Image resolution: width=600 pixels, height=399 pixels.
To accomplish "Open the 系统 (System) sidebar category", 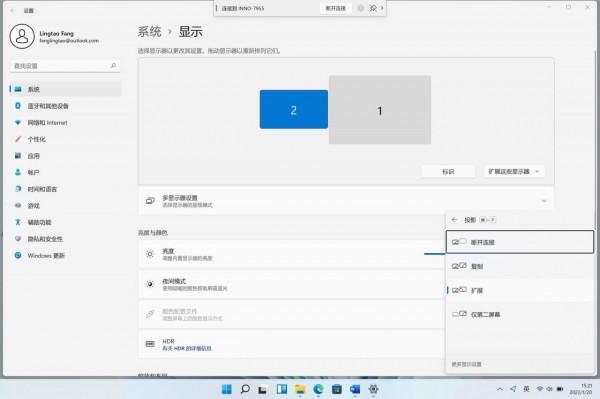I will [x=65, y=89].
